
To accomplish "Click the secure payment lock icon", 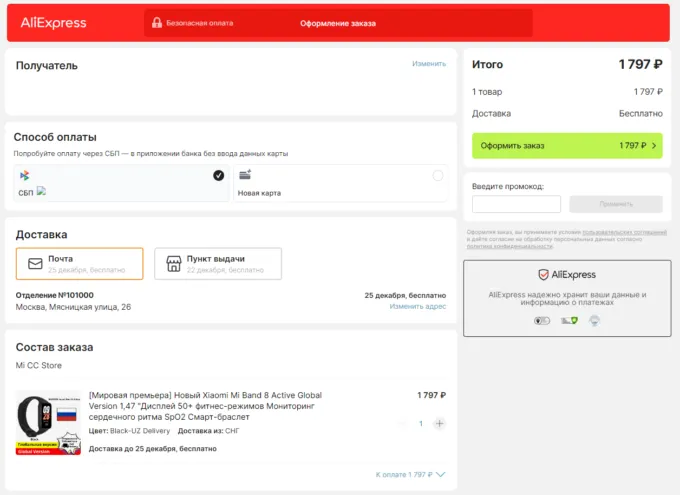I will pyautogui.click(x=157, y=23).
